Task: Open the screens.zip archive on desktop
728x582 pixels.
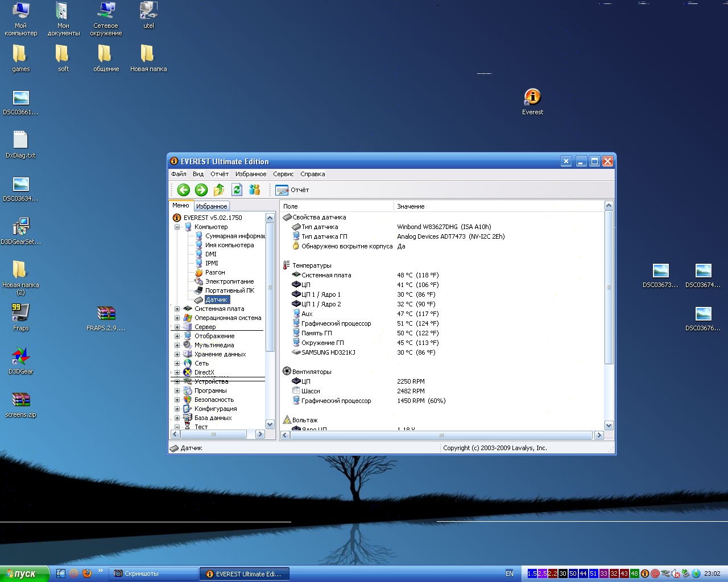Action: [21, 404]
